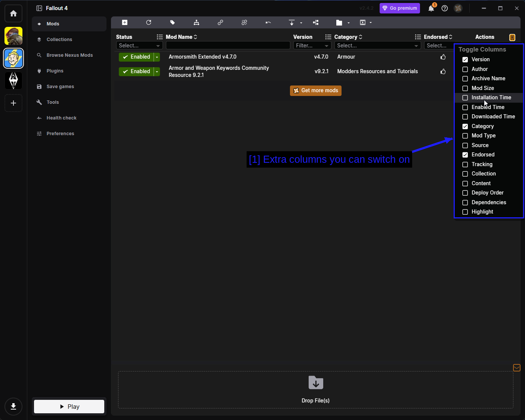The image size is (525, 420).
Task: Click the tag icon in the mods toolbar
Action: [x=173, y=22]
